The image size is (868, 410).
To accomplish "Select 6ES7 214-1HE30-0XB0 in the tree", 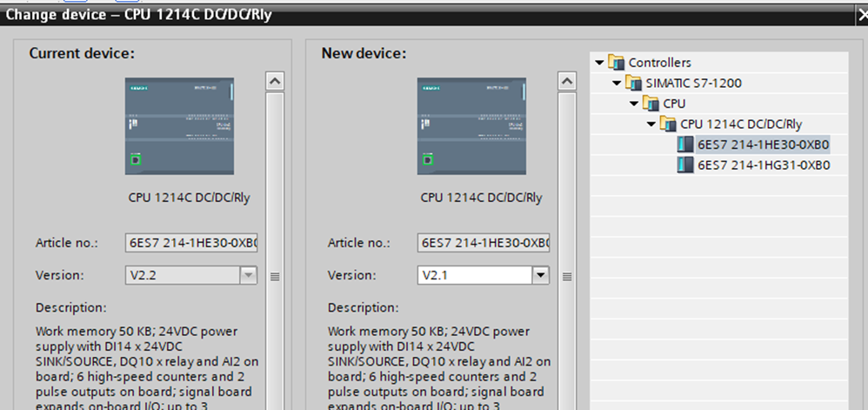I will [764, 145].
